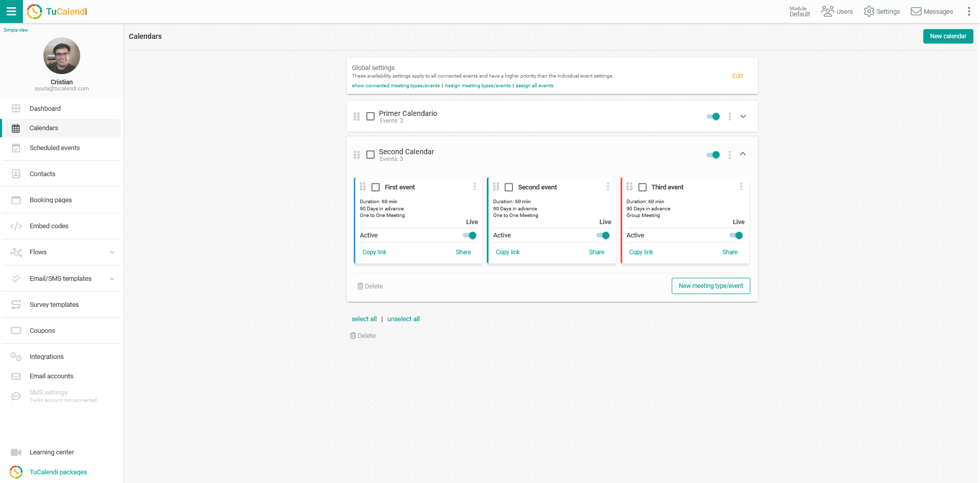Click TuCalendi packages logo icon
Screen dimensions: 980x483
[16, 472]
